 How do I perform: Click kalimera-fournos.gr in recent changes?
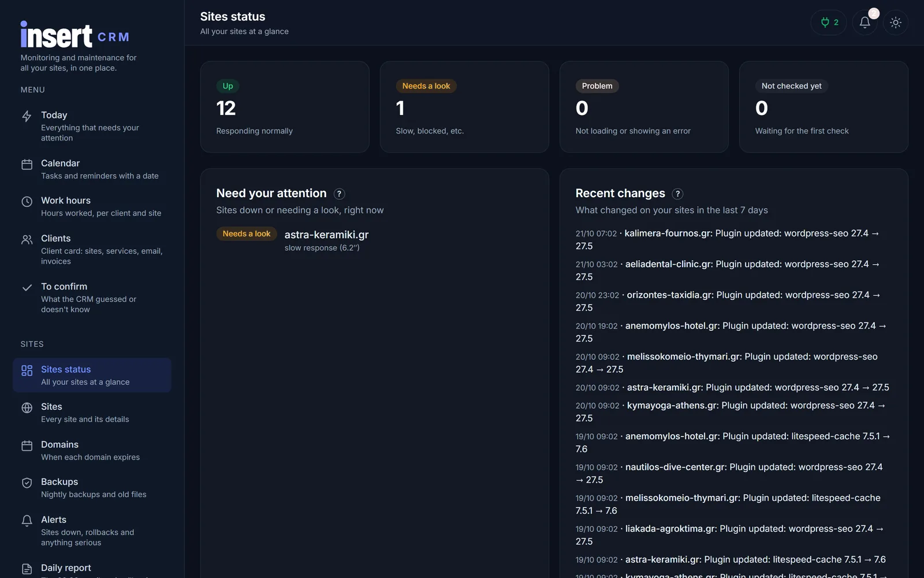tap(668, 233)
